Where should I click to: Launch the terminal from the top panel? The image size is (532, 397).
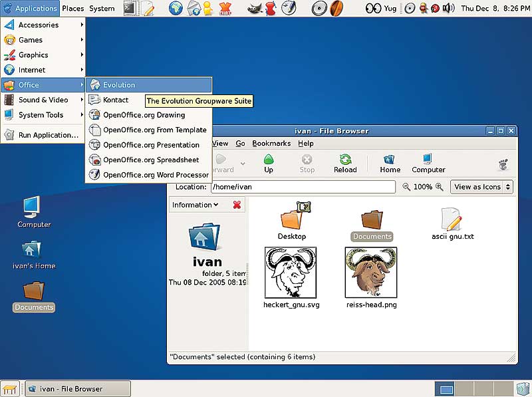pyautogui.click(x=130, y=8)
